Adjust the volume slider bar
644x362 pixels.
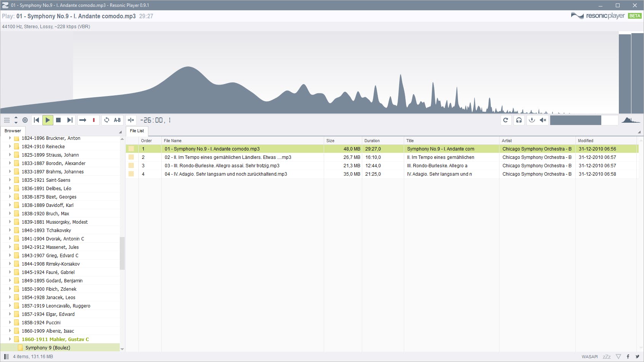tap(584, 120)
